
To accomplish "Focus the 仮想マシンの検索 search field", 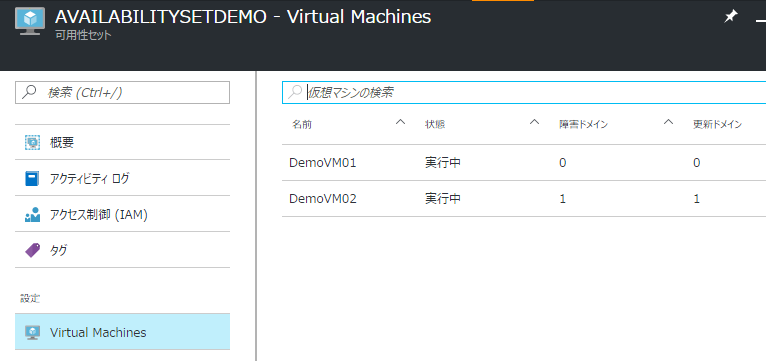I will coord(524,92).
